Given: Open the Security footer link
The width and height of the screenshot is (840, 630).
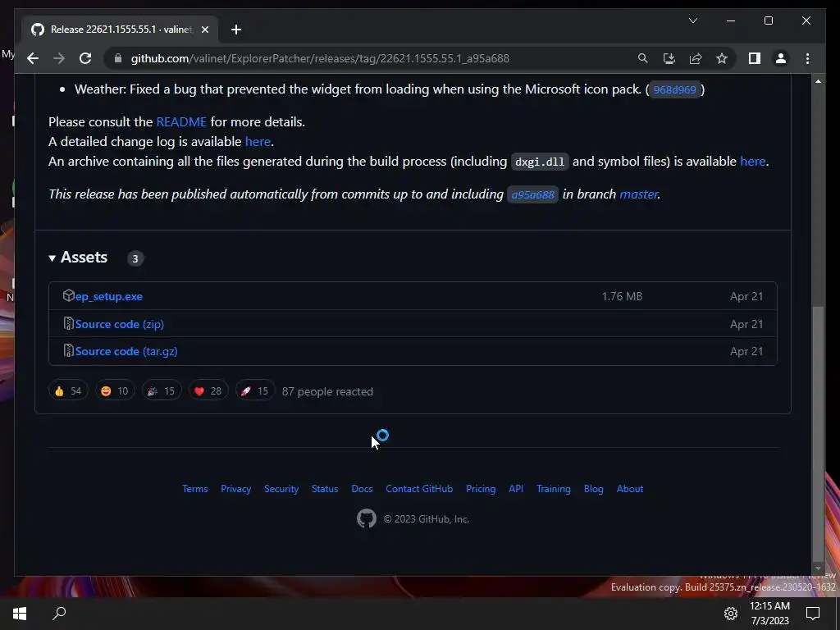Looking at the screenshot, I should [x=281, y=489].
